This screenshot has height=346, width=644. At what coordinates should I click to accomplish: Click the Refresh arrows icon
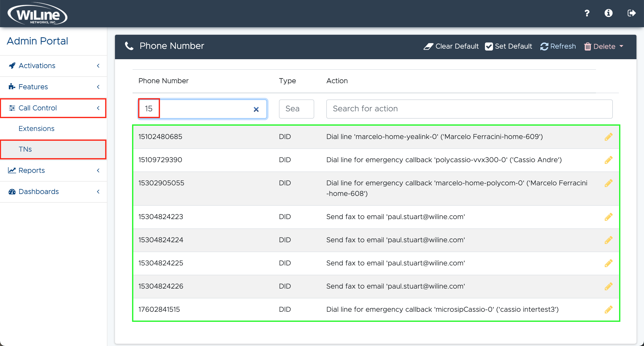pyautogui.click(x=544, y=47)
